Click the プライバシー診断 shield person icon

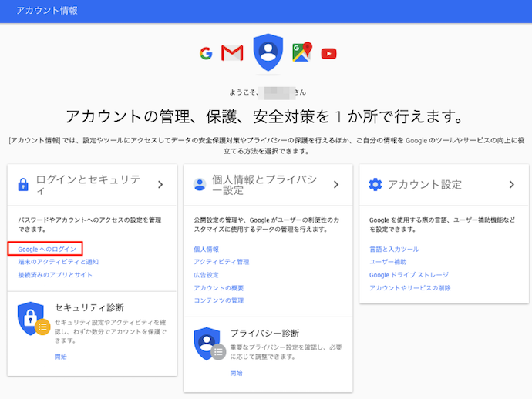click(210, 344)
